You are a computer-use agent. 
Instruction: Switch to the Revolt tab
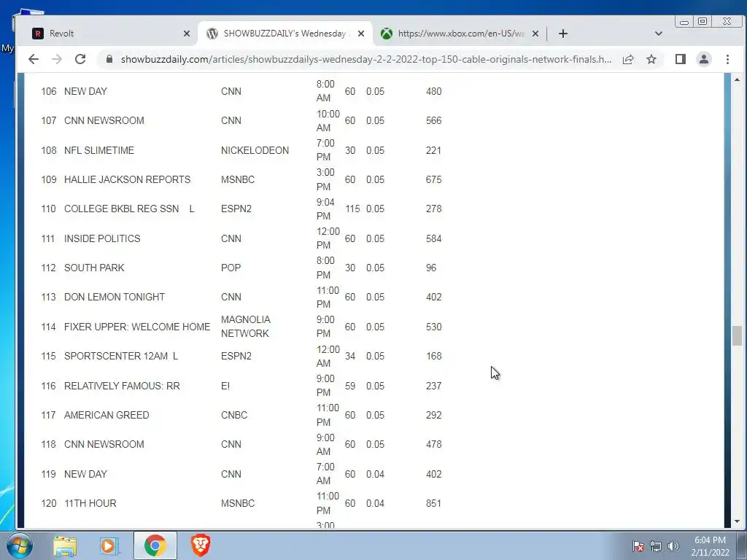(x=111, y=34)
